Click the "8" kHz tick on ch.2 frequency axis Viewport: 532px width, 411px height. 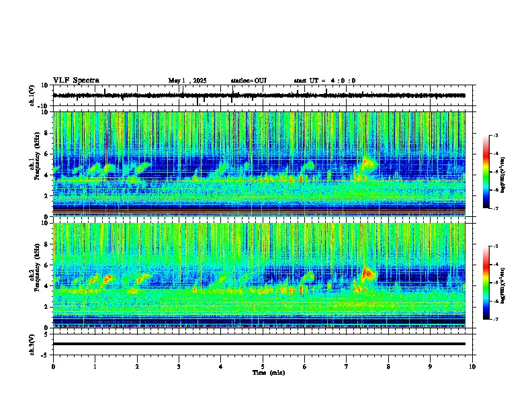pyautogui.click(x=47, y=244)
